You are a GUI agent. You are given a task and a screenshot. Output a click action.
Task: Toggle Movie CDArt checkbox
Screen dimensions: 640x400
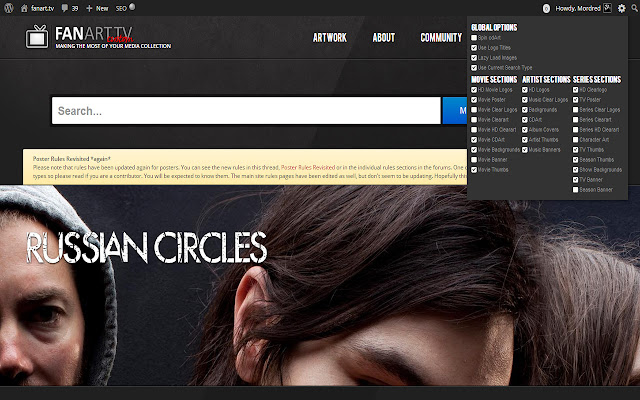[x=474, y=140]
